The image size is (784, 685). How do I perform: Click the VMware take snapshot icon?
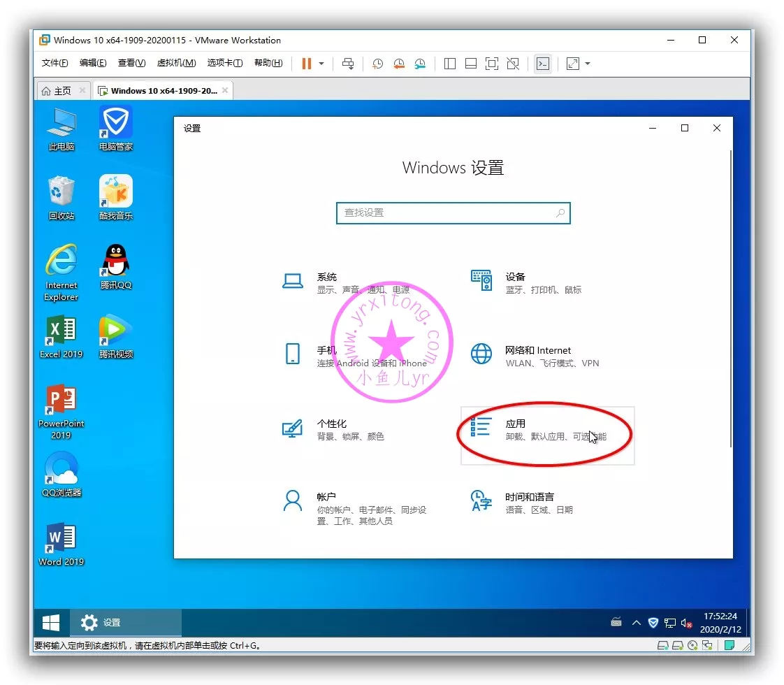click(x=377, y=64)
